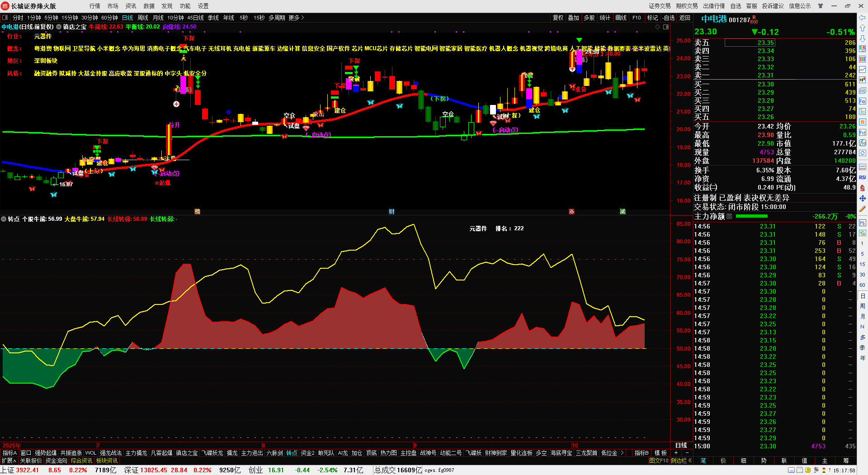Open the 资讯 menu
This screenshot has height=475, width=868.
131,6
